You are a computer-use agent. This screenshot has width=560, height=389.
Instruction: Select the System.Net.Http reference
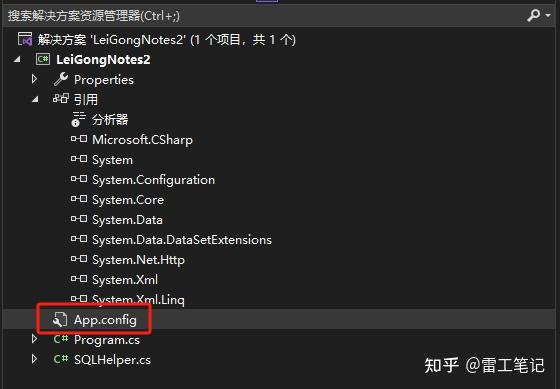(138, 260)
